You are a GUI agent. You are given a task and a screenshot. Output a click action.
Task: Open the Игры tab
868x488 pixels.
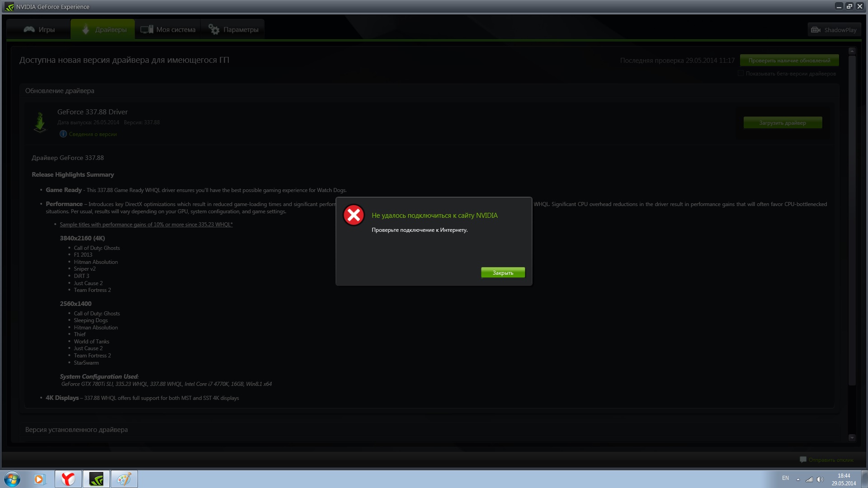[39, 29]
